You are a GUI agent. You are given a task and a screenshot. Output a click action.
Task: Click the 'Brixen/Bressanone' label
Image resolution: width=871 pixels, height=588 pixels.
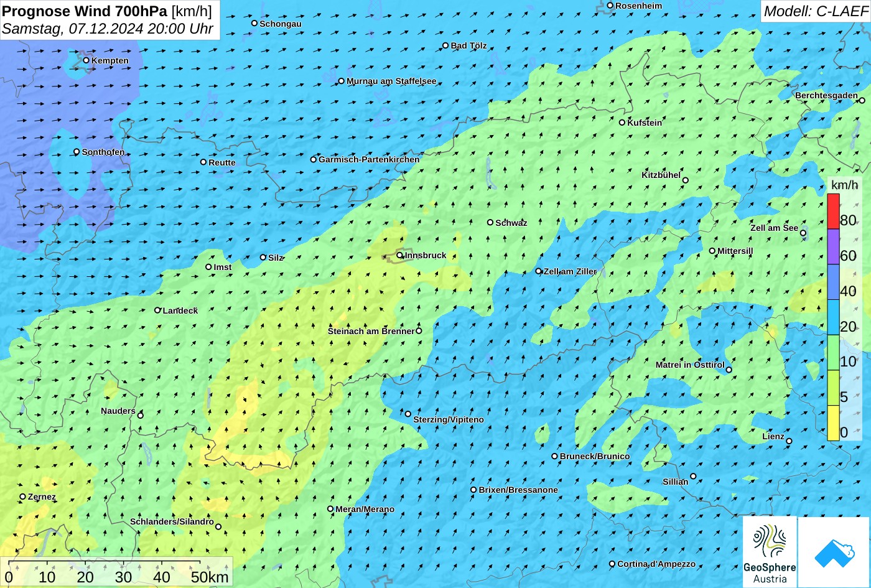(x=518, y=490)
